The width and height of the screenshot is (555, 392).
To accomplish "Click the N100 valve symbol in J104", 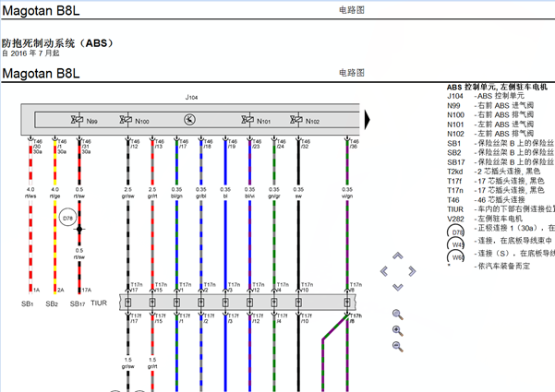I will tap(126, 120).
